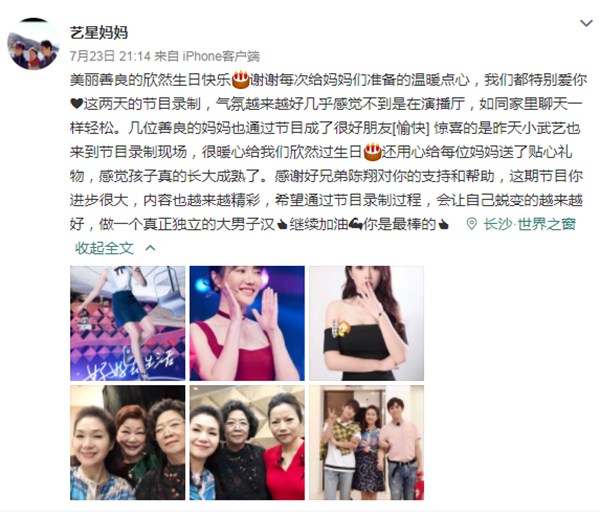Click the up arrow beside 收起全文

point(150,248)
